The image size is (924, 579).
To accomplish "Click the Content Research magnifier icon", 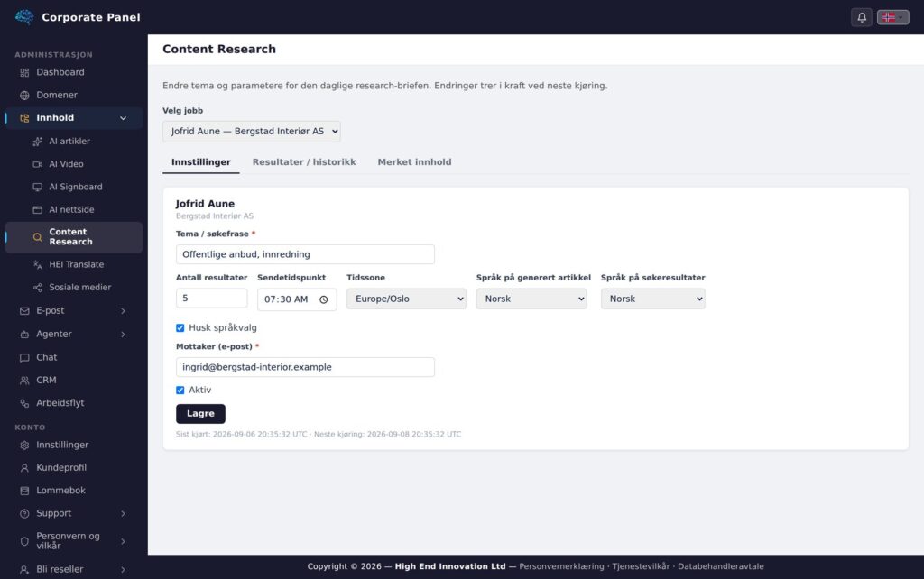I will point(38,237).
